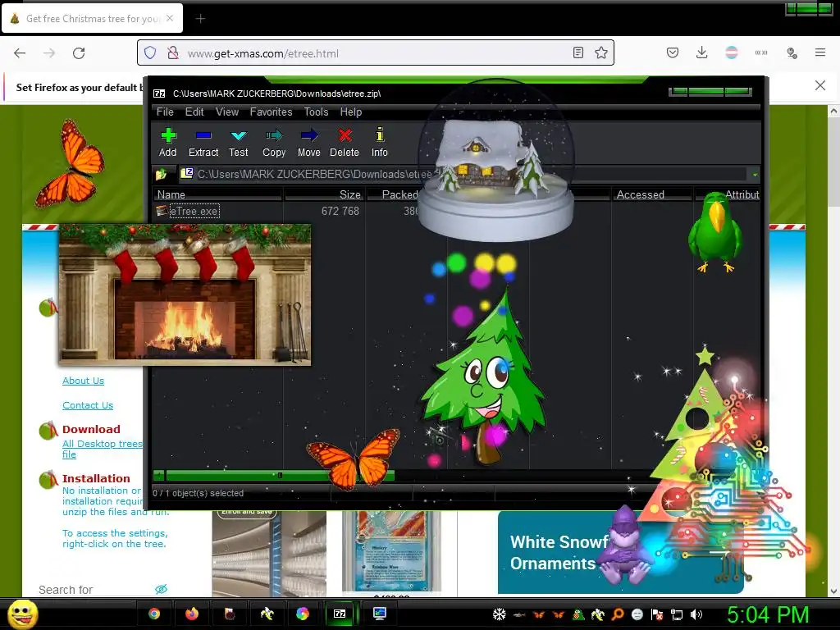Click the 7-Zip archive path address field
Image resolution: width=840 pixels, height=630 pixels.
(x=463, y=174)
